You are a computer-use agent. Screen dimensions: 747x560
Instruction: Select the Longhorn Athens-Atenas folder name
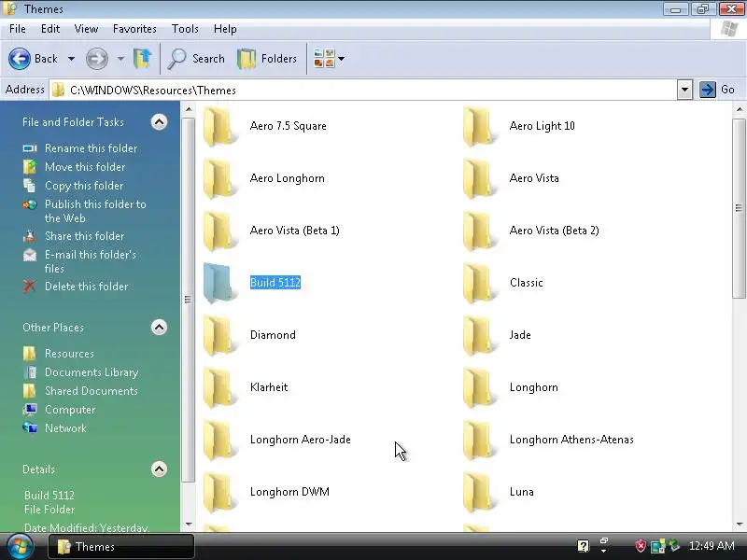571,440
